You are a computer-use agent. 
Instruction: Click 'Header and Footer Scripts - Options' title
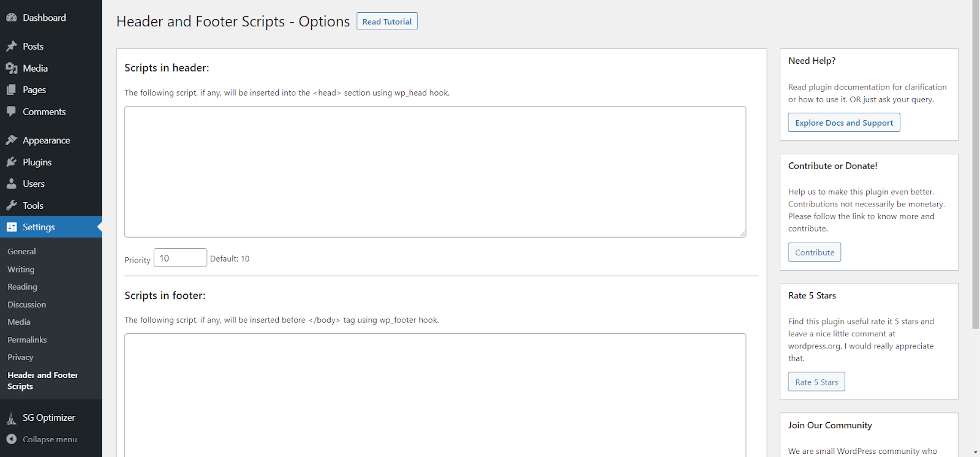pyautogui.click(x=233, y=21)
